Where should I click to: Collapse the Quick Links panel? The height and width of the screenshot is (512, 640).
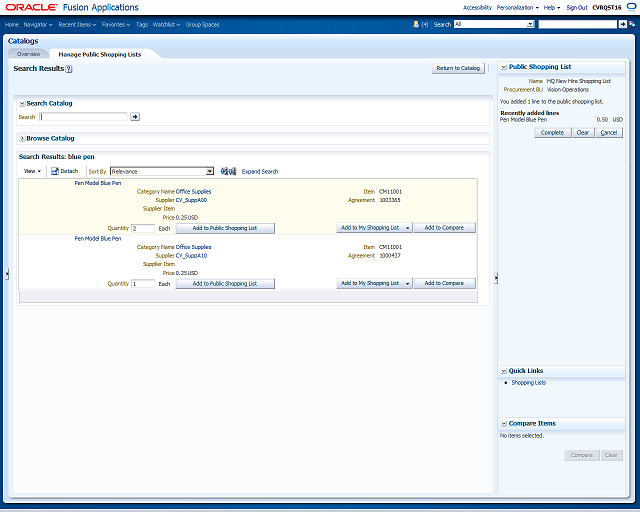coord(504,371)
